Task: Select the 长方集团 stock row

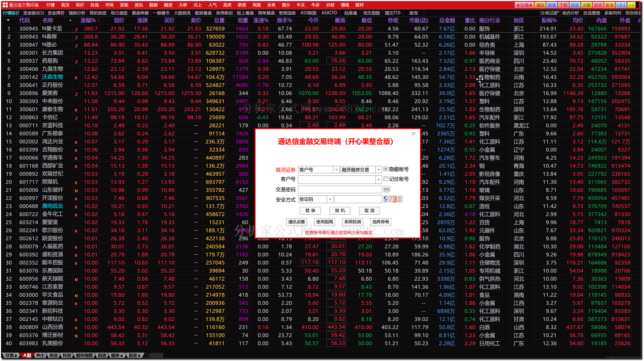Action: pyautogui.click(x=321, y=53)
